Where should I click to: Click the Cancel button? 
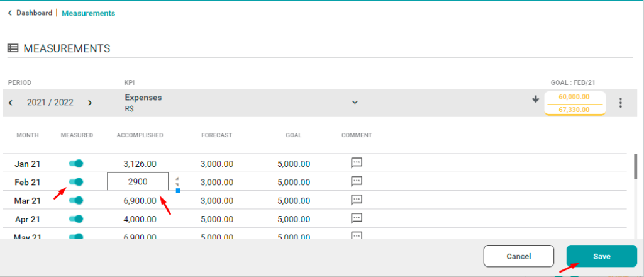click(x=519, y=256)
